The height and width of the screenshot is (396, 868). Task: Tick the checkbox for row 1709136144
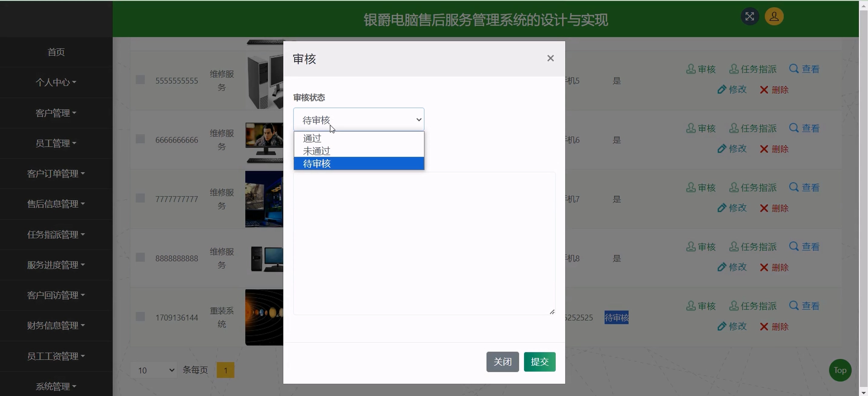[140, 316]
